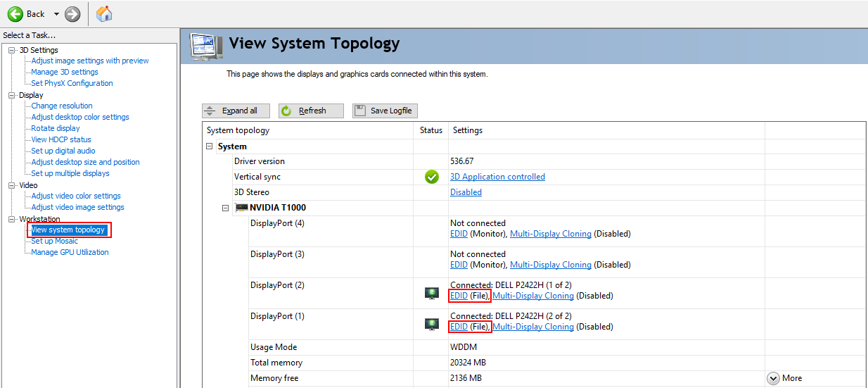The width and height of the screenshot is (868, 388).
Task: Open Manage GPU Utilization
Action: pyautogui.click(x=70, y=252)
